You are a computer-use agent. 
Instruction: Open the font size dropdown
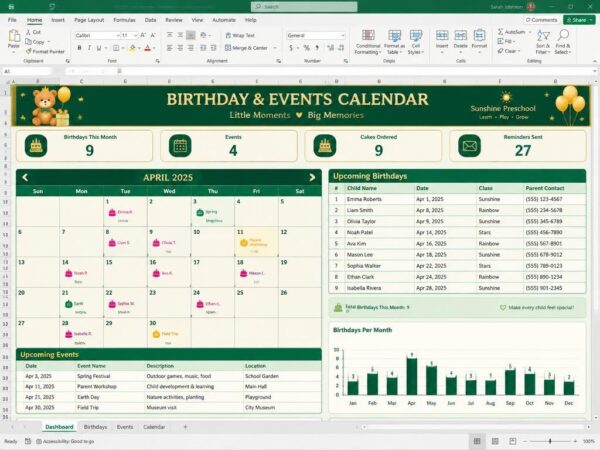click(x=135, y=35)
